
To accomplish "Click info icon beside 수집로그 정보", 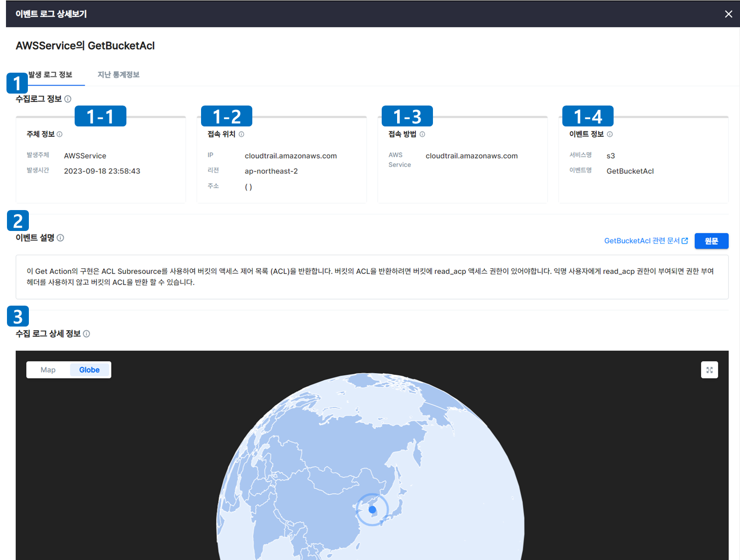I will 68,99.
